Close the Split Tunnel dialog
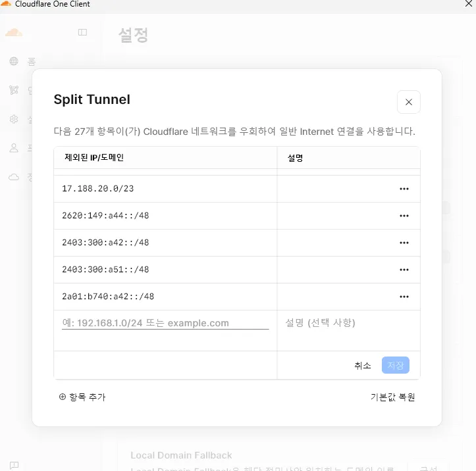The height and width of the screenshot is (471, 476). point(409,102)
